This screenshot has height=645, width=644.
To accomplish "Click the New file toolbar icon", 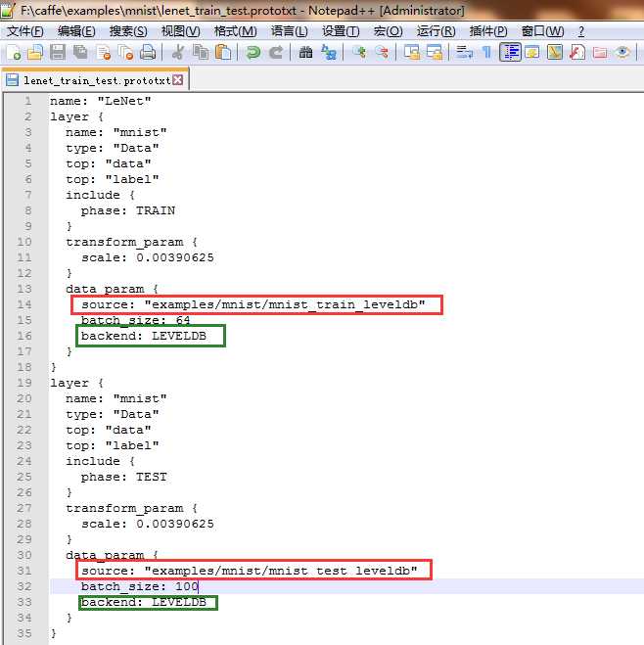I will (x=14, y=53).
